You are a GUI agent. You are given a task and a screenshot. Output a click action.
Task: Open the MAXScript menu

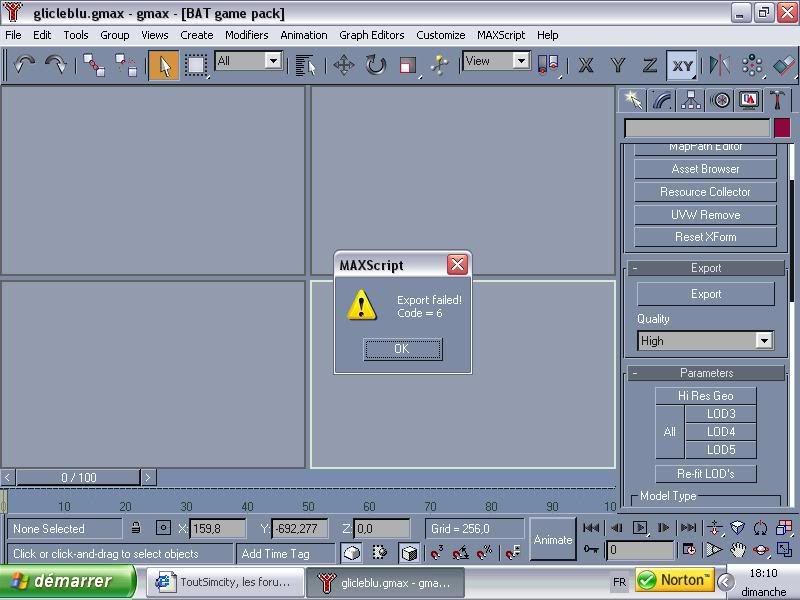501,35
